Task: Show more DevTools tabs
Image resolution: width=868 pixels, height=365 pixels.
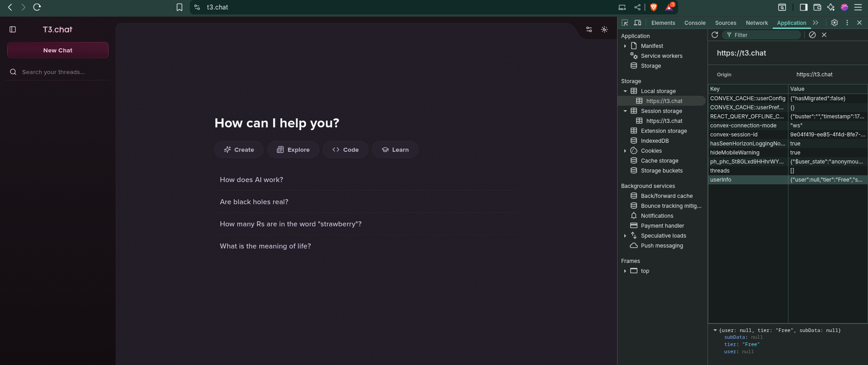Action: 816,23
